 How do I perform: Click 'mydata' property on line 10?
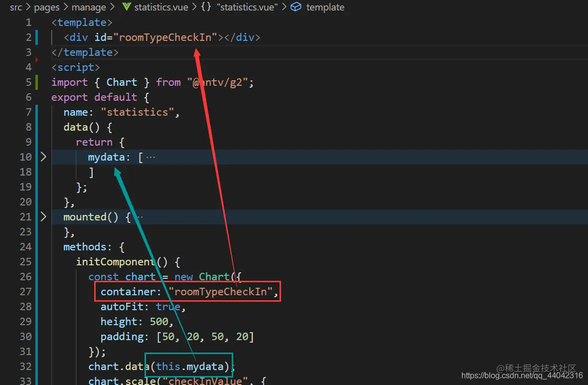106,157
